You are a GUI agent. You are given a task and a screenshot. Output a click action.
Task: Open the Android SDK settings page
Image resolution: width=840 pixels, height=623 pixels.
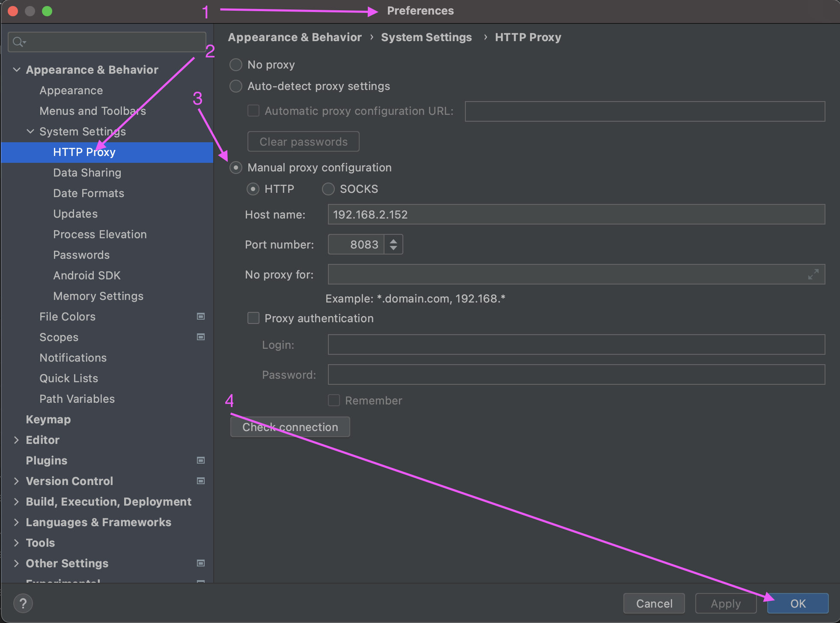(87, 276)
